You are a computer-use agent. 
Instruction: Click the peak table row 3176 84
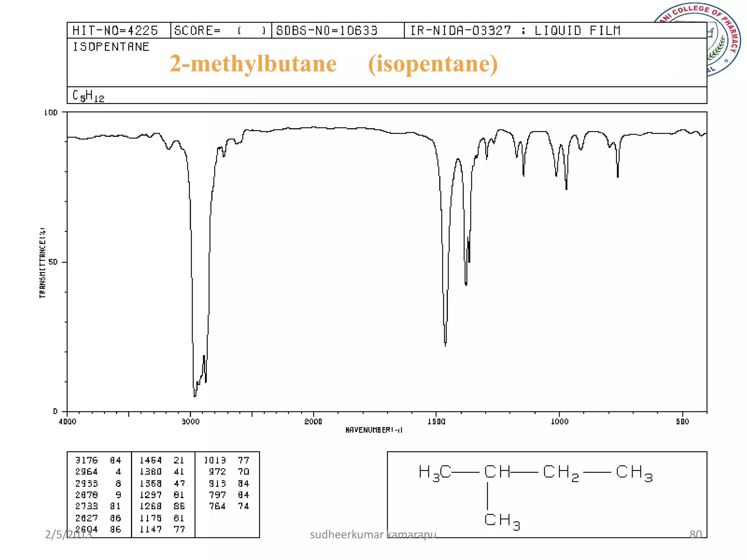pyautogui.click(x=98, y=460)
